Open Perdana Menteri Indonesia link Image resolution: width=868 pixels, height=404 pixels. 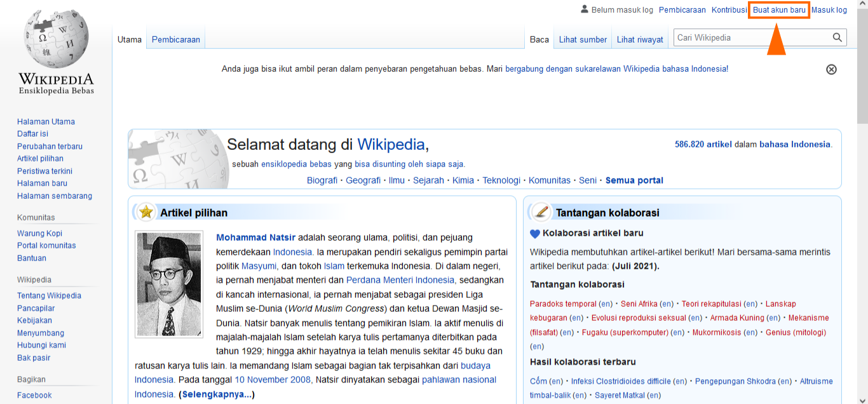400,280
